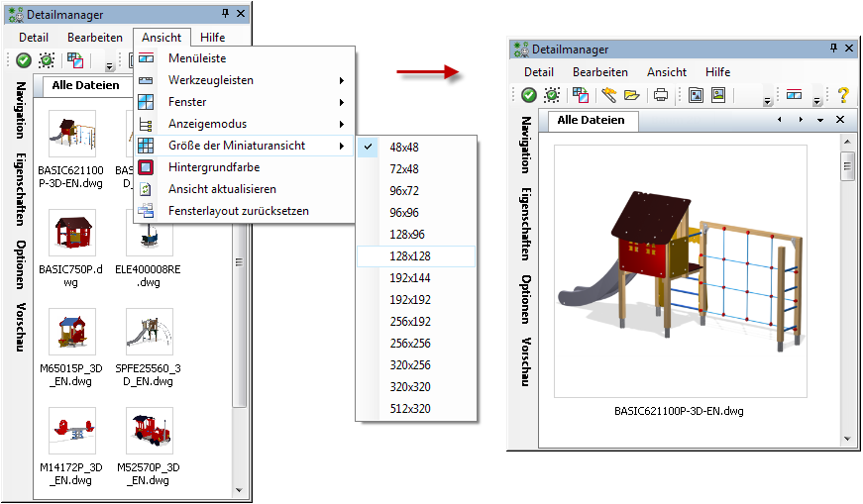This screenshot has width=863, height=504.
Task: Toggle the Menüleiste option in Ansicht menu
Action: pyautogui.click(x=196, y=58)
